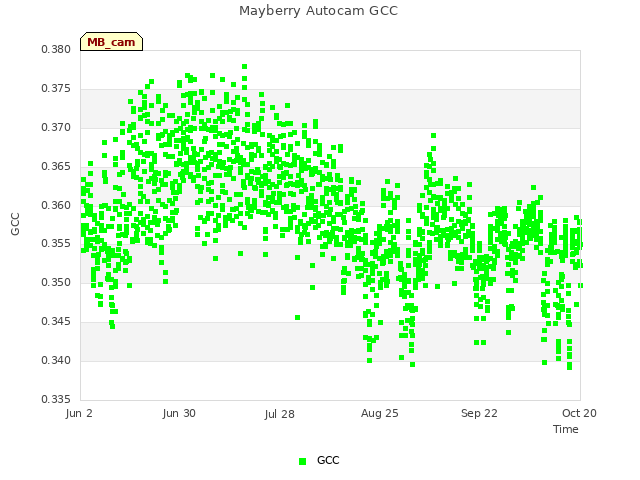Image resolution: width=640 pixels, height=480 pixels.
Task: Click the vertical GCC axis title
Action: pyautogui.click(x=15, y=224)
